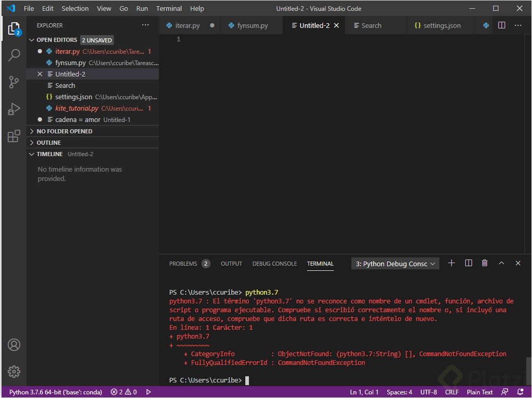The image size is (532, 398).
Task: Select Python 3.7.6 interpreter in status bar
Action: (56, 392)
